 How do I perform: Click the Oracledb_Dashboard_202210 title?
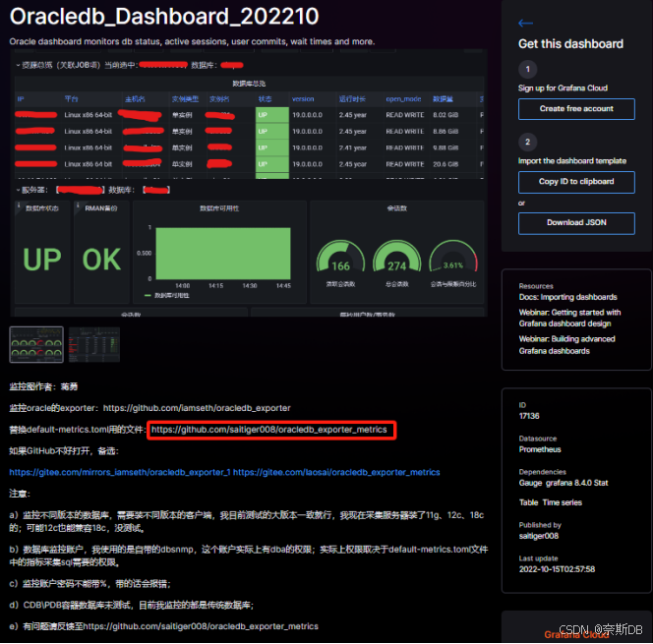click(164, 17)
